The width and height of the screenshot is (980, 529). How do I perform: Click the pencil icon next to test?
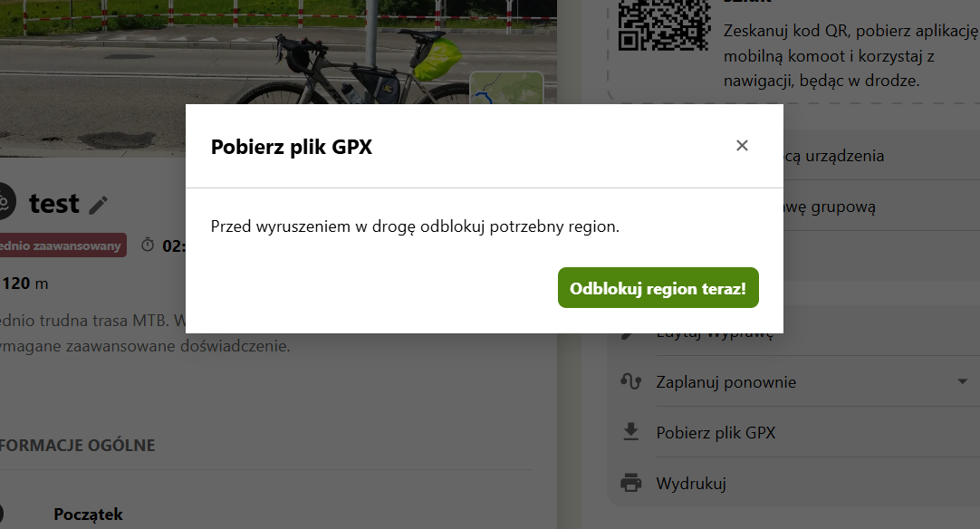click(x=98, y=205)
